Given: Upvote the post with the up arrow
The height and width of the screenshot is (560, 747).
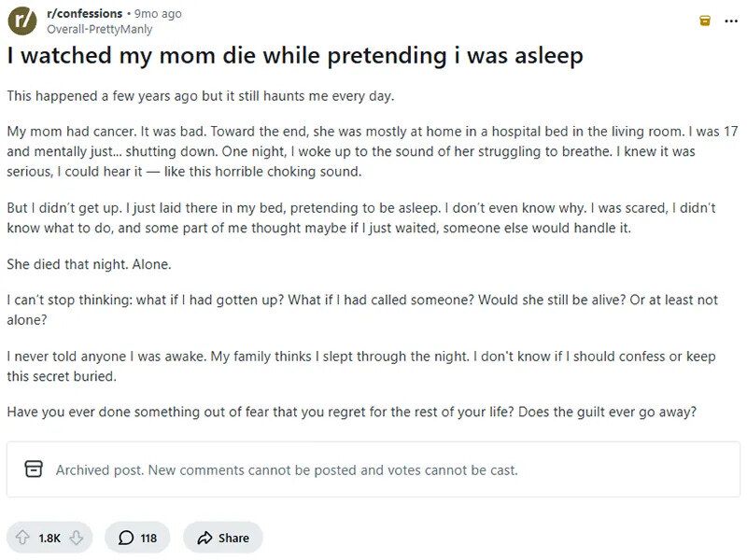Looking at the screenshot, I should coord(22,538).
